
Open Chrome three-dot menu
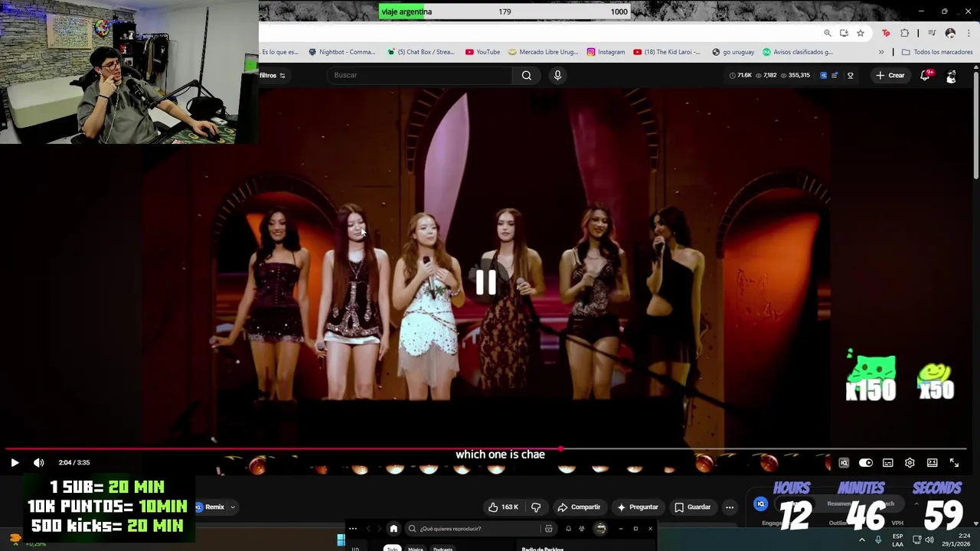pyautogui.click(x=969, y=33)
